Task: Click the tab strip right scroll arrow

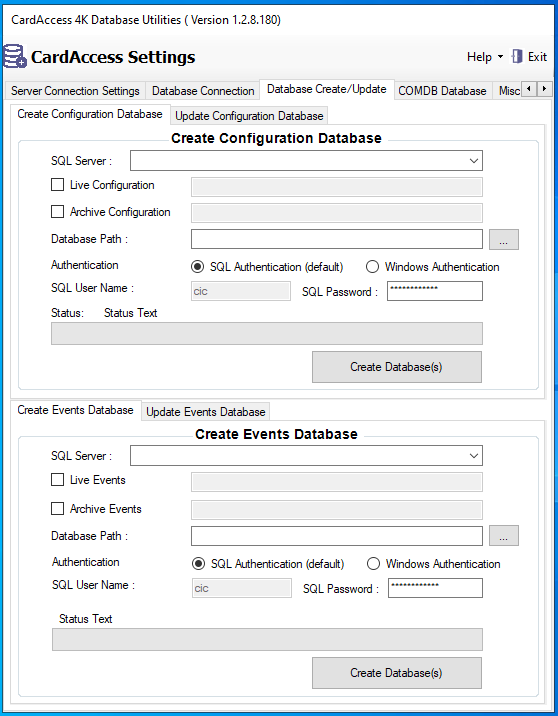Action: (544, 89)
